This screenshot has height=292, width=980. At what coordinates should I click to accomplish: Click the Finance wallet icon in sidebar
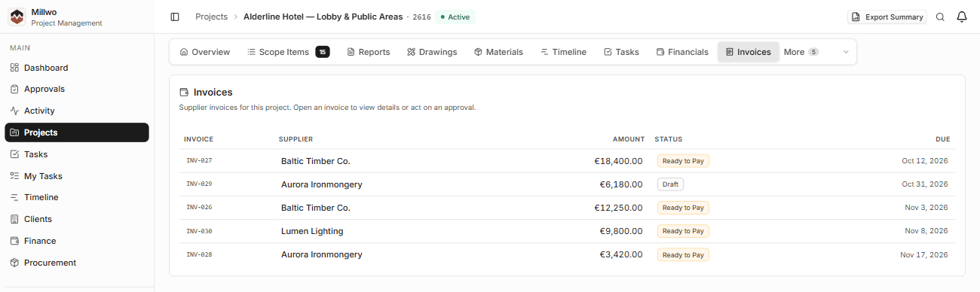coord(14,241)
